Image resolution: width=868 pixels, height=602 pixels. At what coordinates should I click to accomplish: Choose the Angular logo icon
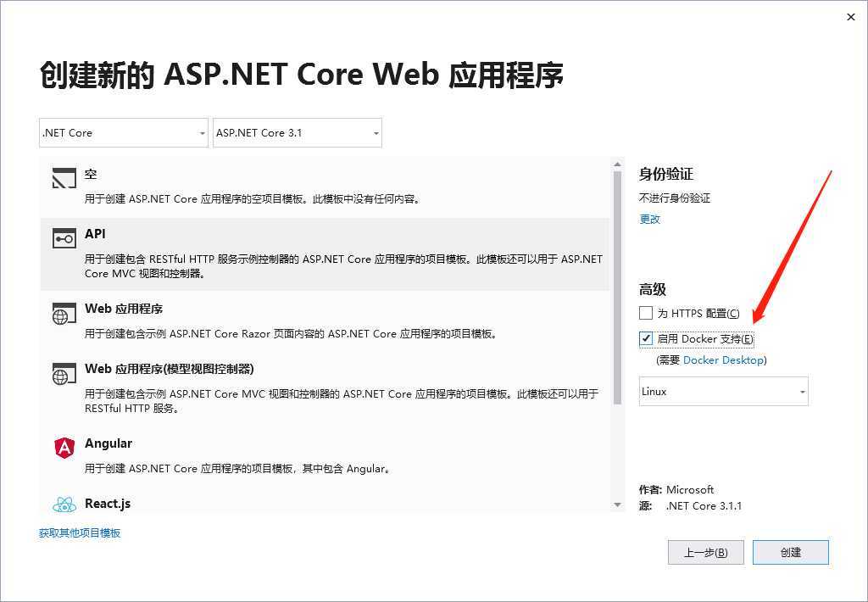tap(64, 448)
